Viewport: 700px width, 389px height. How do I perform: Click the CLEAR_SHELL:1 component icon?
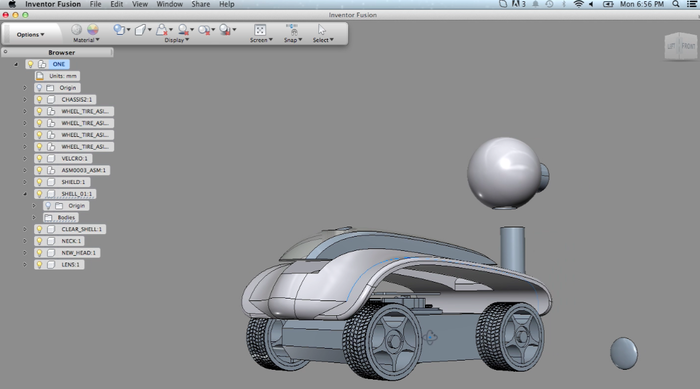[51, 229]
